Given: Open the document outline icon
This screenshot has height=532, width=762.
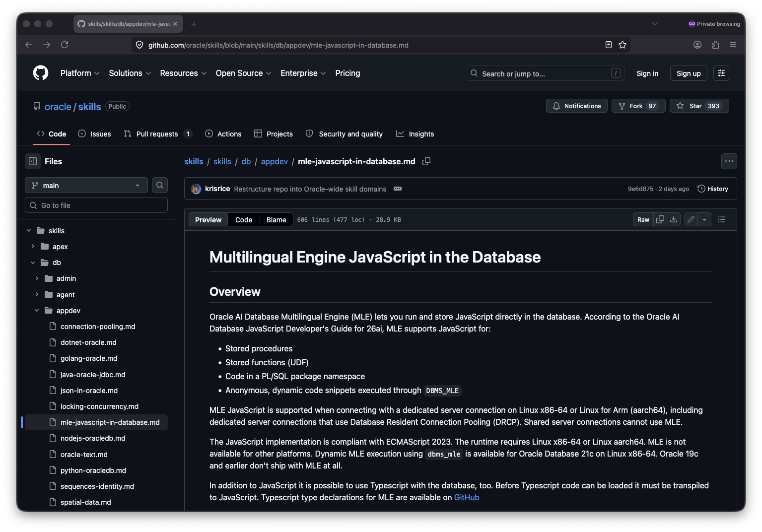Looking at the screenshot, I should coord(722,219).
